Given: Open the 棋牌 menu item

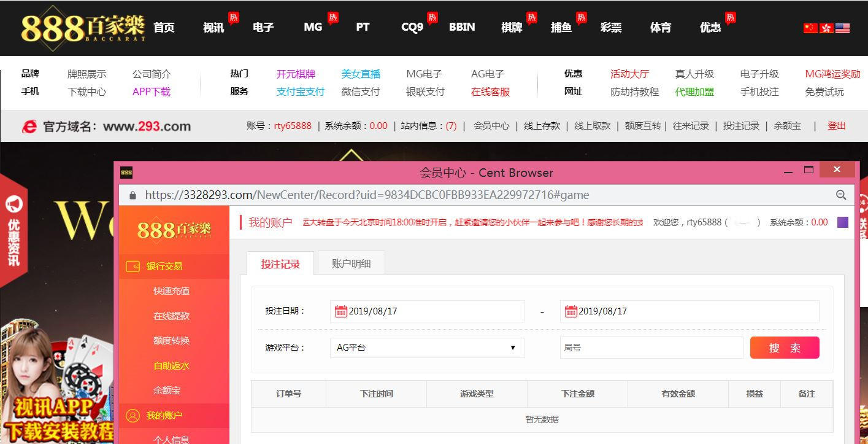Looking at the screenshot, I should 512,28.
